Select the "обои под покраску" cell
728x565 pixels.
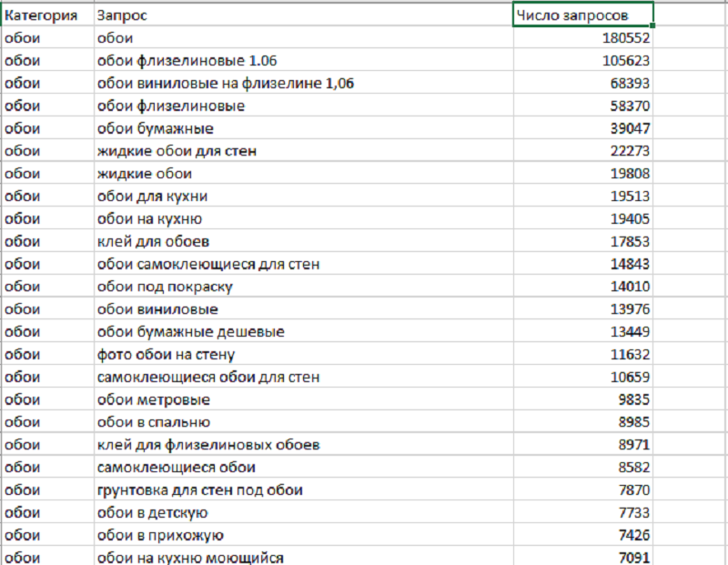click(x=303, y=287)
